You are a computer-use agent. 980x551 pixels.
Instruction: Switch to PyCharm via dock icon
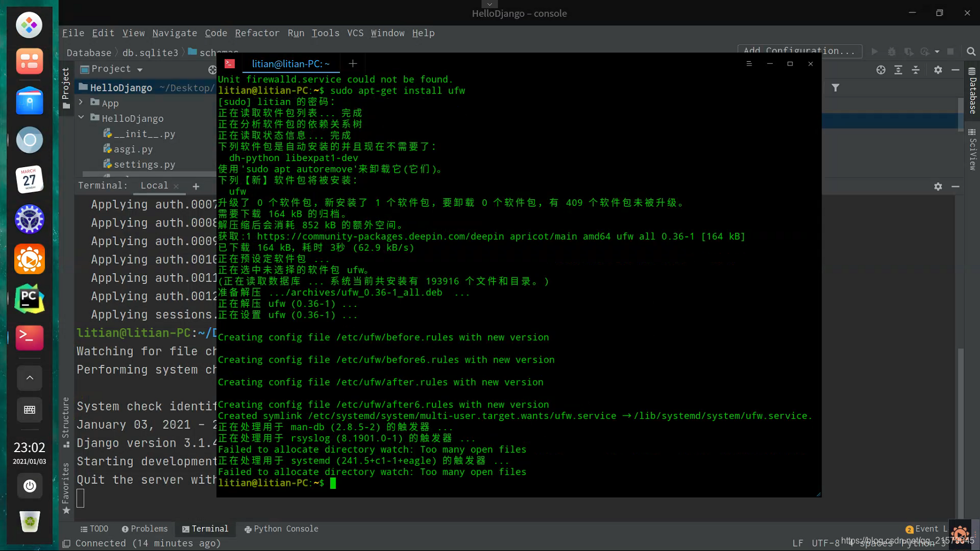29,299
